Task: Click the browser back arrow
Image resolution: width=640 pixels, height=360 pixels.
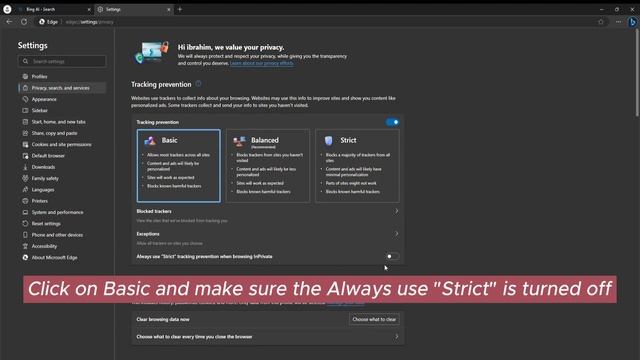Action: [9, 22]
